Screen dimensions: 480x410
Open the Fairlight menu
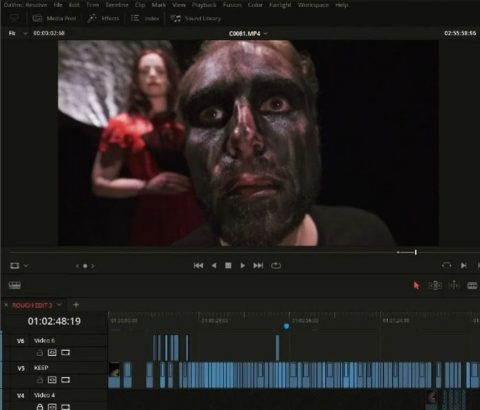(280, 5)
